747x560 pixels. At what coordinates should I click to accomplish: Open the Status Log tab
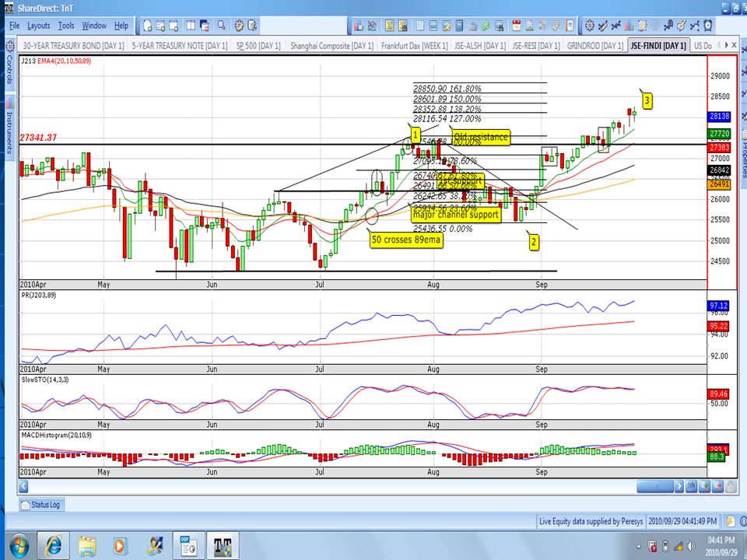pyautogui.click(x=41, y=504)
